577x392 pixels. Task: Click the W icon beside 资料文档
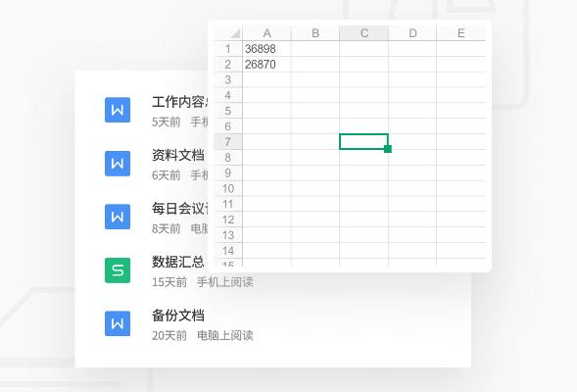[118, 164]
